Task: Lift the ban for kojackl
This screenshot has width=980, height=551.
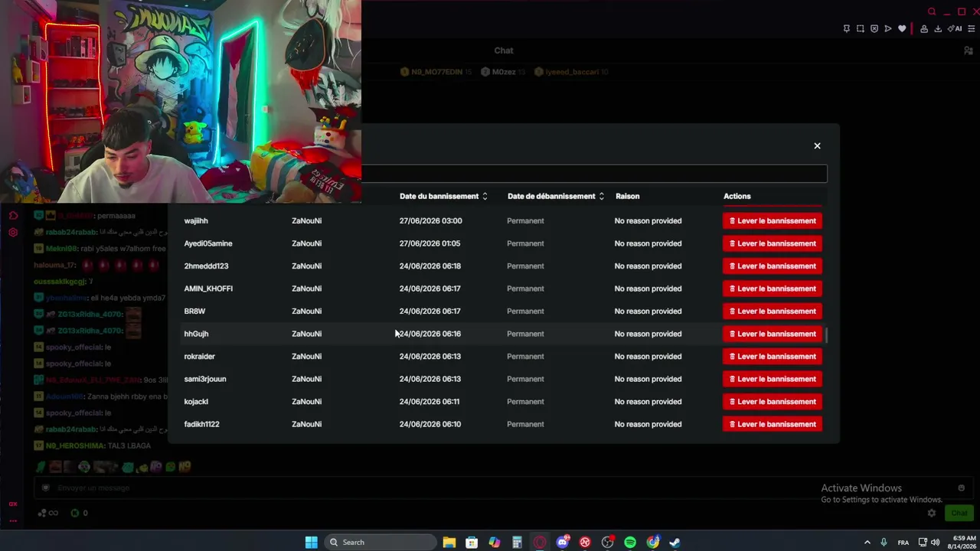Action: 773,401
